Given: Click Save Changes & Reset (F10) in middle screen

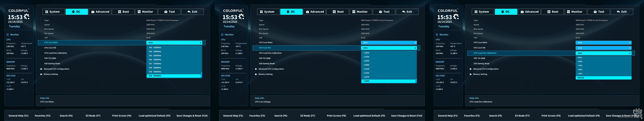Looking at the screenshot, I should [407, 116].
